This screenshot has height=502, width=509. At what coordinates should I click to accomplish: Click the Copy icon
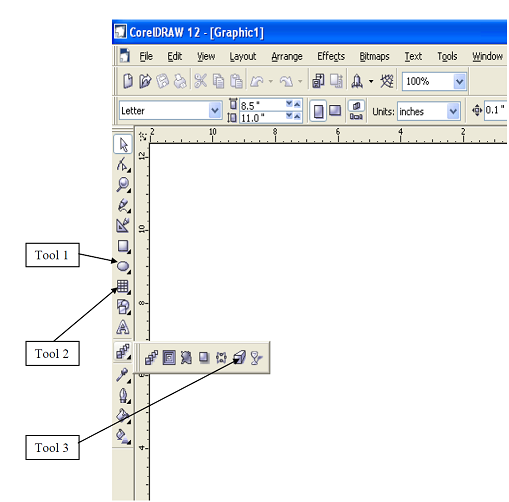tap(218, 81)
